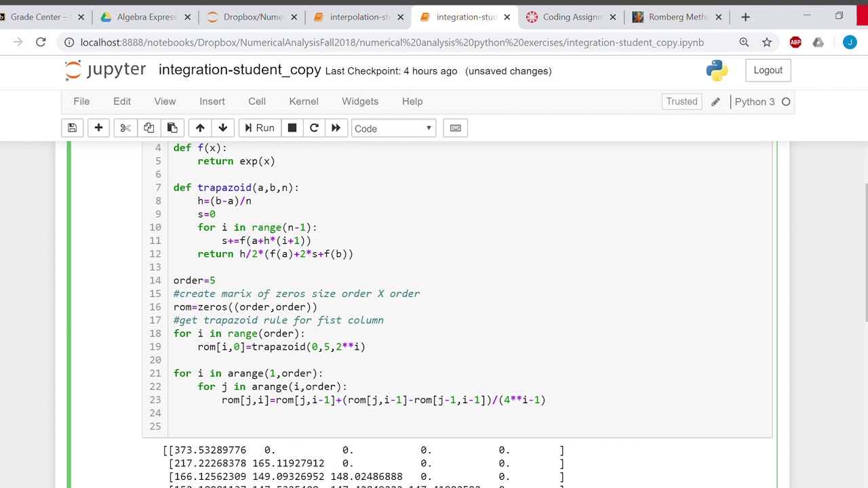Open the Cell menu
This screenshot has height=488, width=868.
click(x=257, y=101)
